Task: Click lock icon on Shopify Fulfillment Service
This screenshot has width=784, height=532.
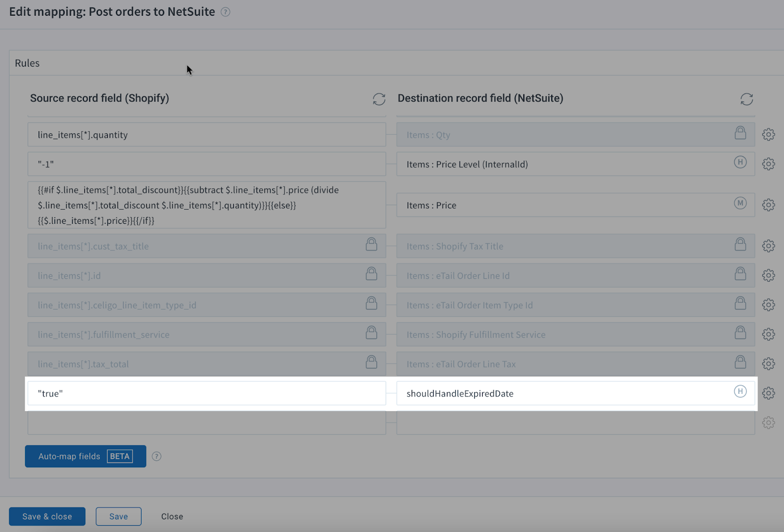Action: tap(740, 332)
